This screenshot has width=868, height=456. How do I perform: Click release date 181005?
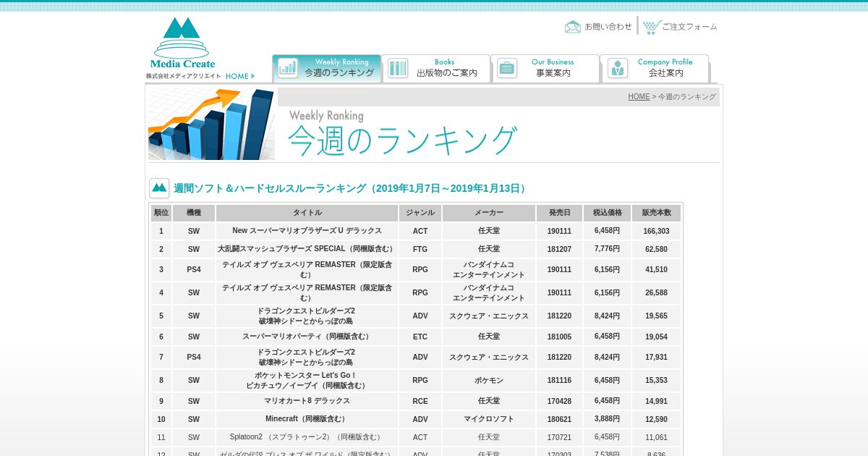pos(559,337)
